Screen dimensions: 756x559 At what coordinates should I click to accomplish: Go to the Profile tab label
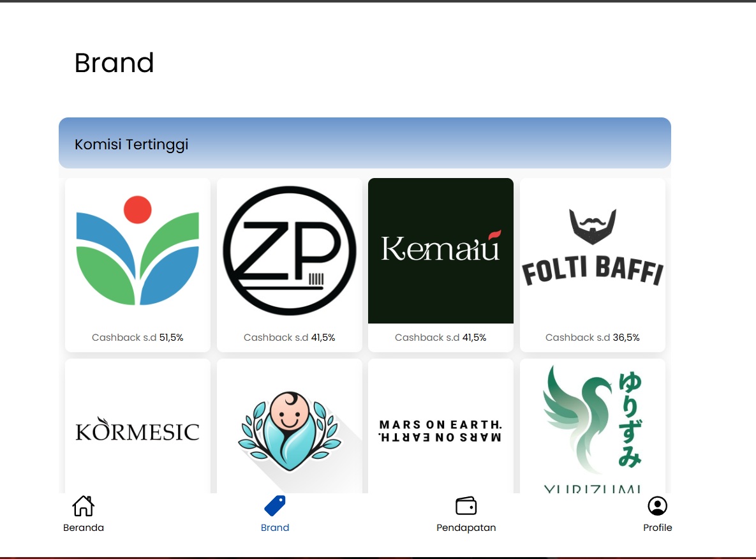click(658, 528)
